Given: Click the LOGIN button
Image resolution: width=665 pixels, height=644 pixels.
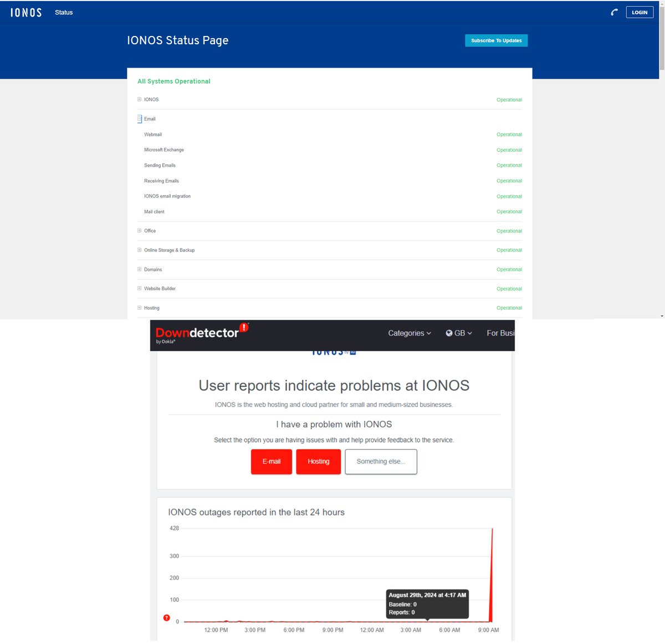Looking at the screenshot, I should click(x=640, y=12).
